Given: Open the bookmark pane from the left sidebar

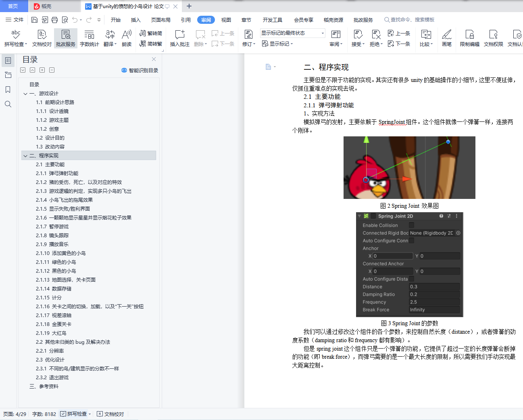Looking at the screenshot, I should (8, 90).
